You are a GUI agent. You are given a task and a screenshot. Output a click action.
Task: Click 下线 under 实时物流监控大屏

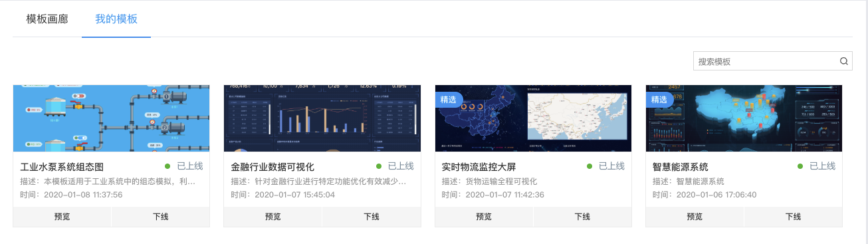(x=582, y=217)
